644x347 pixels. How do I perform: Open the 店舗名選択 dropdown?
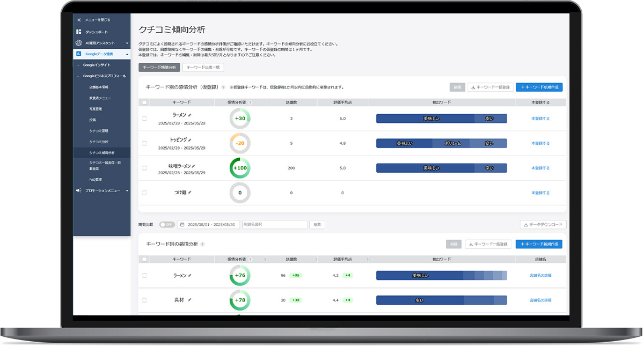[274, 225]
